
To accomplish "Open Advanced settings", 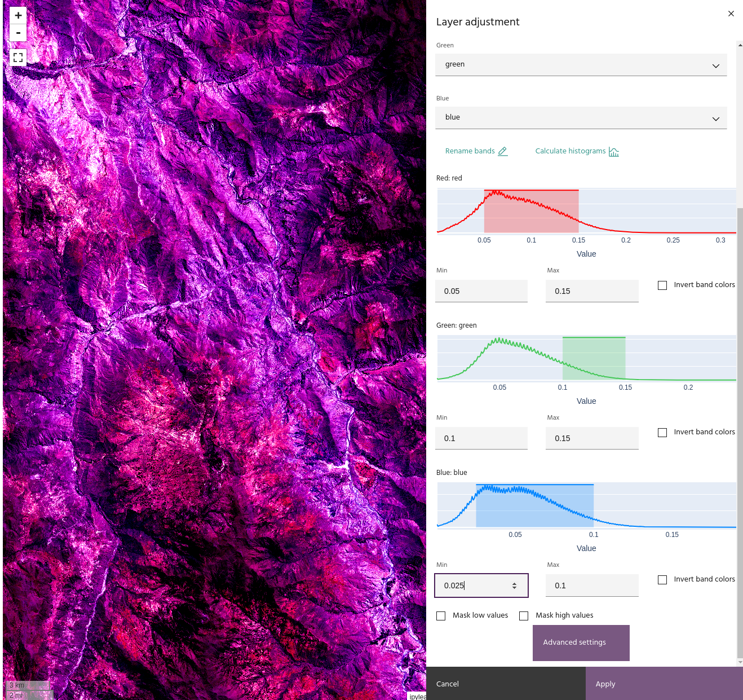I will pos(581,642).
